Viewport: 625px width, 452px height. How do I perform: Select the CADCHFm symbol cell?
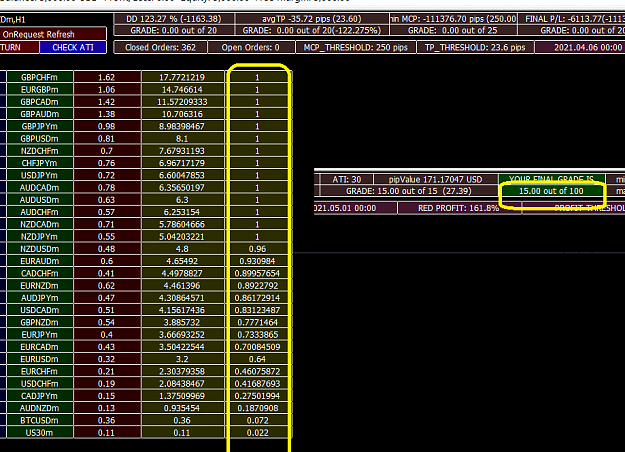click(40, 273)
